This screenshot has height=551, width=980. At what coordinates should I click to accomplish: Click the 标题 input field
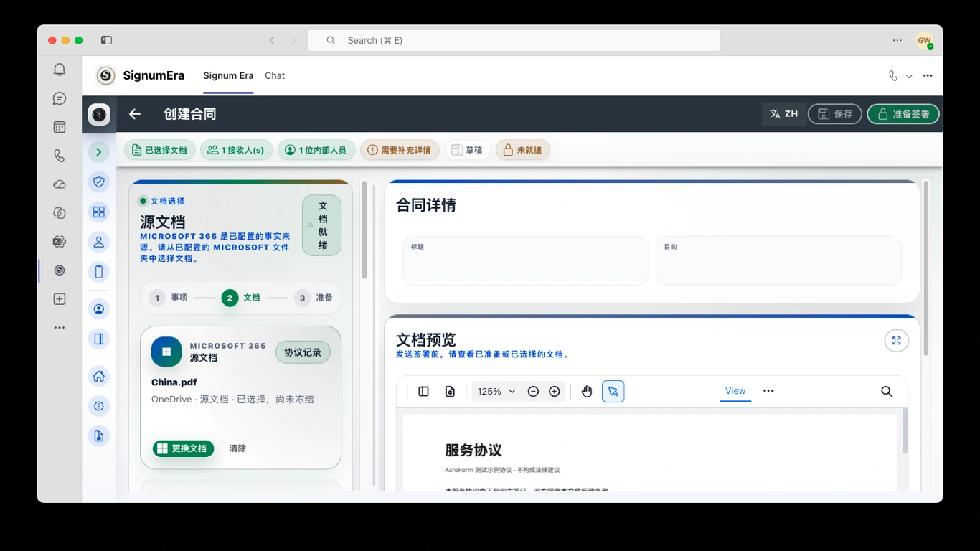click(x=526, y=260)
